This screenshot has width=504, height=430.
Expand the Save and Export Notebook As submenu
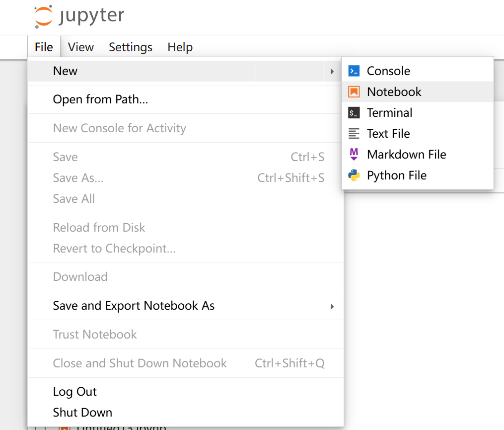332,306
